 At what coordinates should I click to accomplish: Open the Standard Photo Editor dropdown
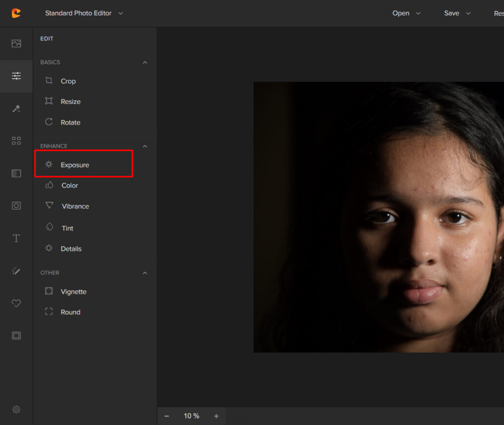tap(84, 13)
